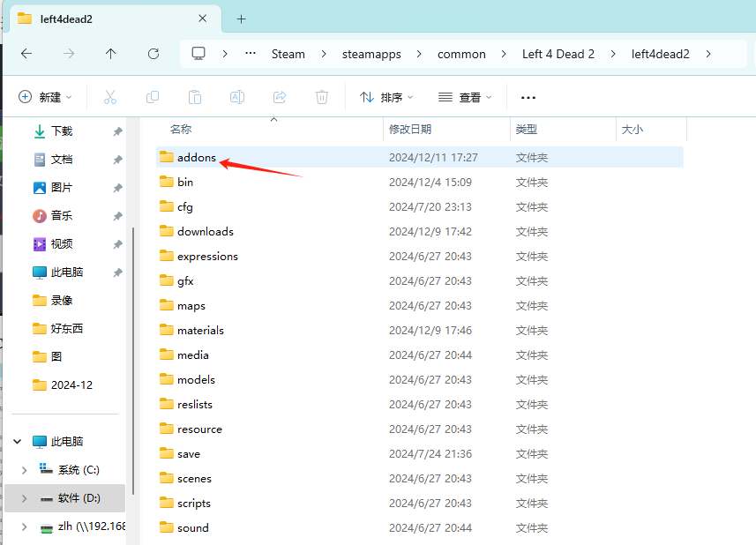Screen dimensions: 756x545
Task: Click the cfg folder icon
Action: pyautogui.click(x=167, y=206)
